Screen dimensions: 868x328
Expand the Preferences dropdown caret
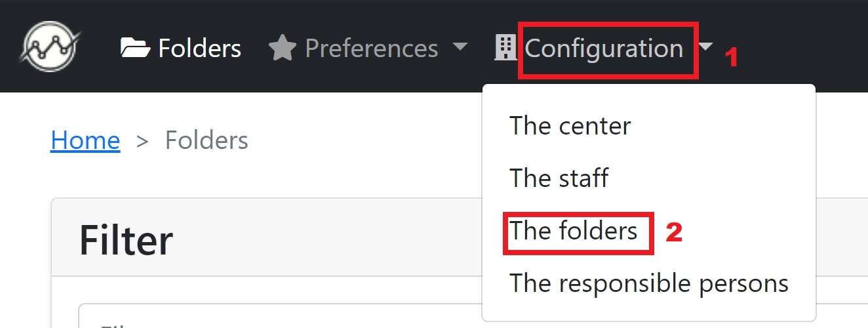[460, 47]
